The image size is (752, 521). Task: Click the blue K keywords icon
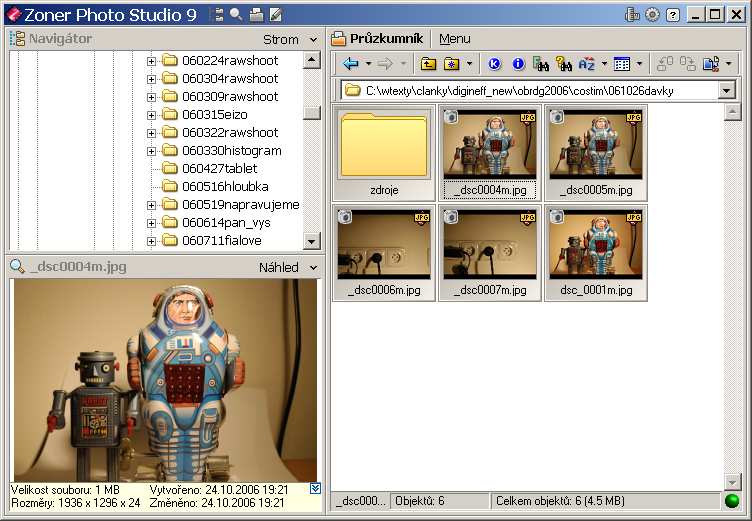click(494, 63)
